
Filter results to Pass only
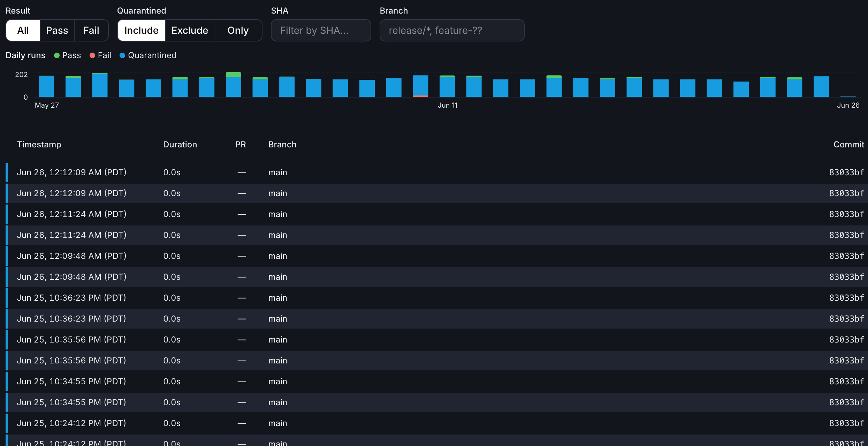(x=57, y=30)
